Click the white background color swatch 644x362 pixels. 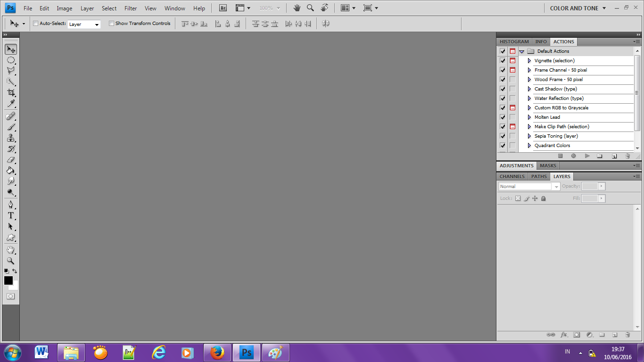15,287
